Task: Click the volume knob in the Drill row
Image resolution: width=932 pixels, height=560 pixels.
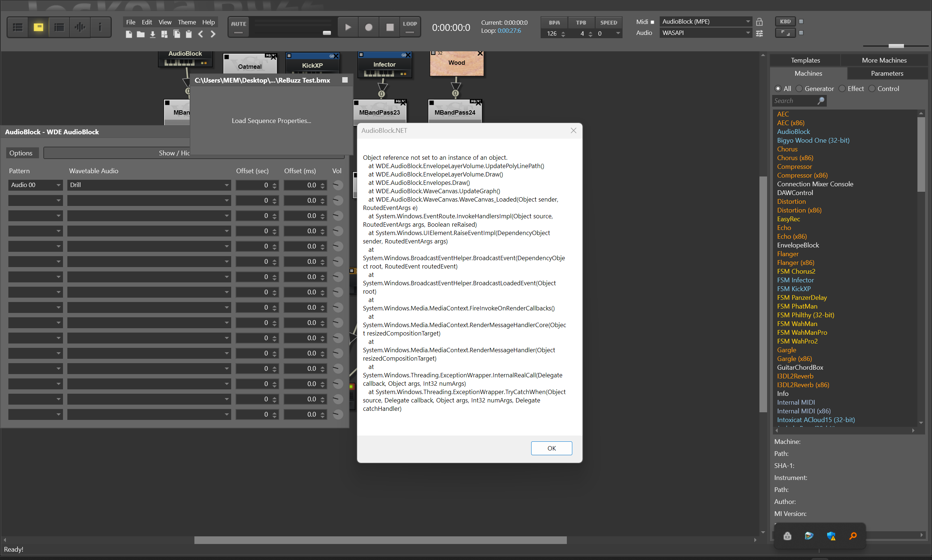Action: pyautogui.click(x=338, y=185)
